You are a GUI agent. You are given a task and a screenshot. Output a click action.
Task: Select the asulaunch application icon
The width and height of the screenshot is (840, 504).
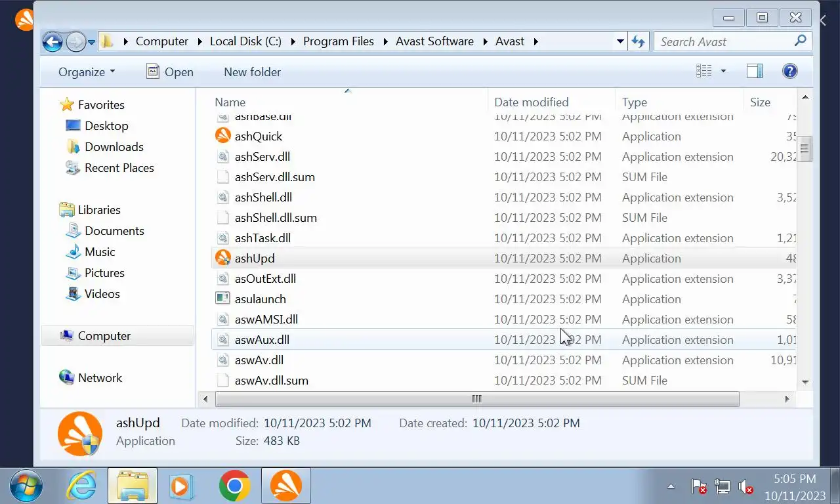tap(223, 299)
